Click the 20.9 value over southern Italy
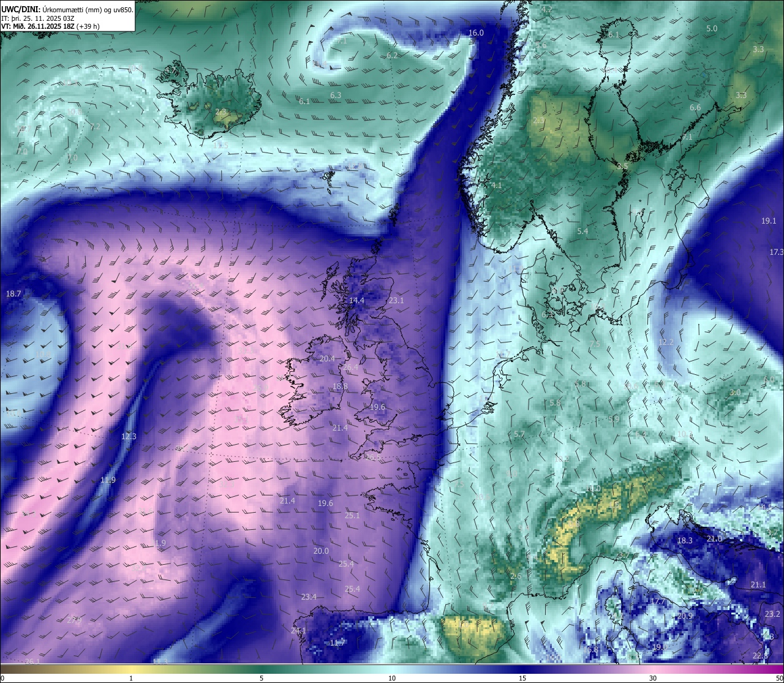This screenshot has height=683, width=784. (685, 616)
